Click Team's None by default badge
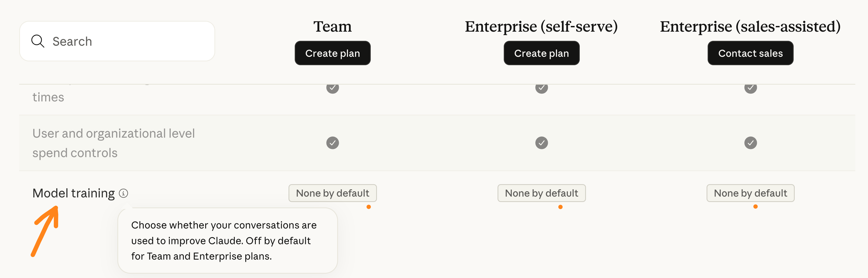868x278 pixels. (332, 193)
